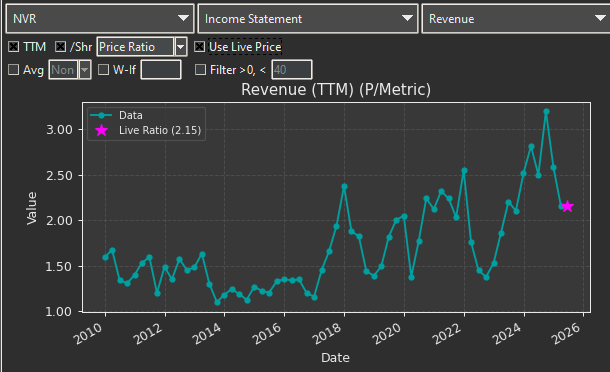The height and width of the screenshot is (372, 610).
Task: Click the Data legend entry
Action: [x=117, y=115]
